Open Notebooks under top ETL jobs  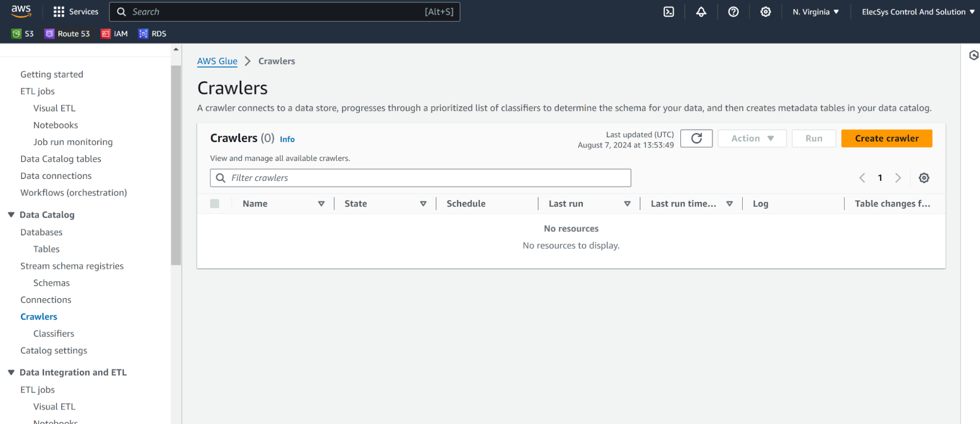pyautogui.click(x=56, y=125)
